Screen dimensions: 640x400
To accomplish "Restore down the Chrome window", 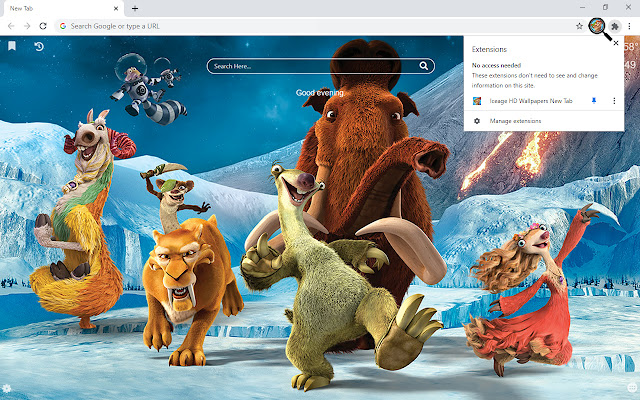I will [x=605, y=7].
